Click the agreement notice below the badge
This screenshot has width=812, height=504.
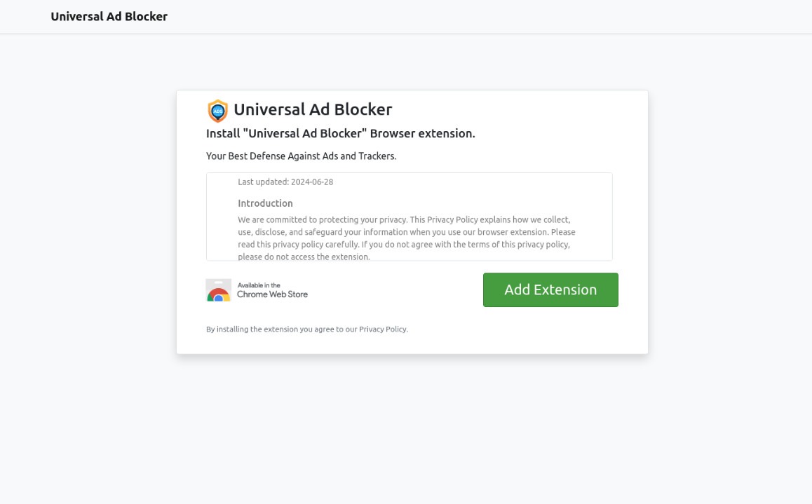(306, 329)
